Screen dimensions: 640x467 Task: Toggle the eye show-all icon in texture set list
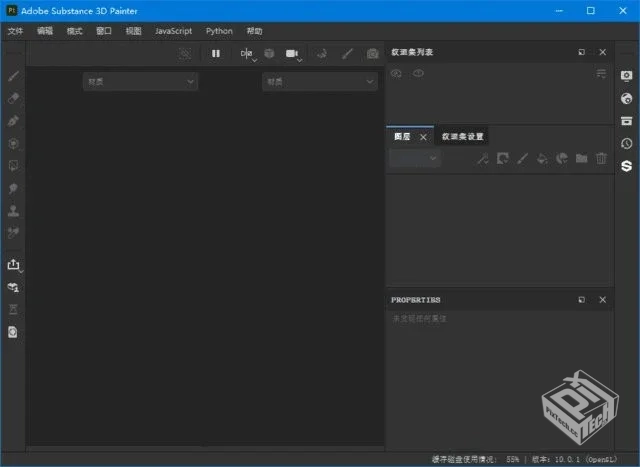tap(418, 73)
